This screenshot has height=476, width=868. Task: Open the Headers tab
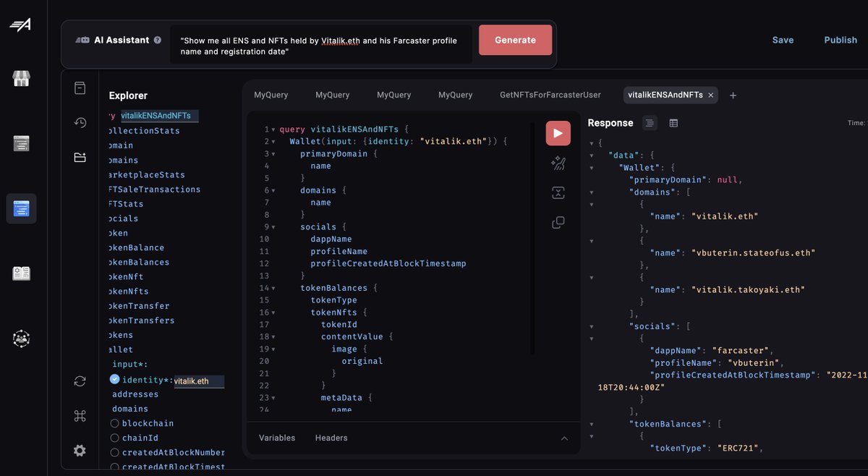click(331, 438)
